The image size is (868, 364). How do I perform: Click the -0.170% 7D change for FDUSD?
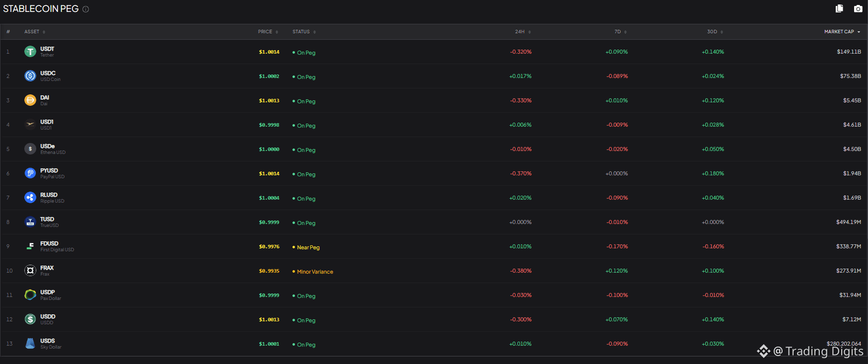click(617, 246)
